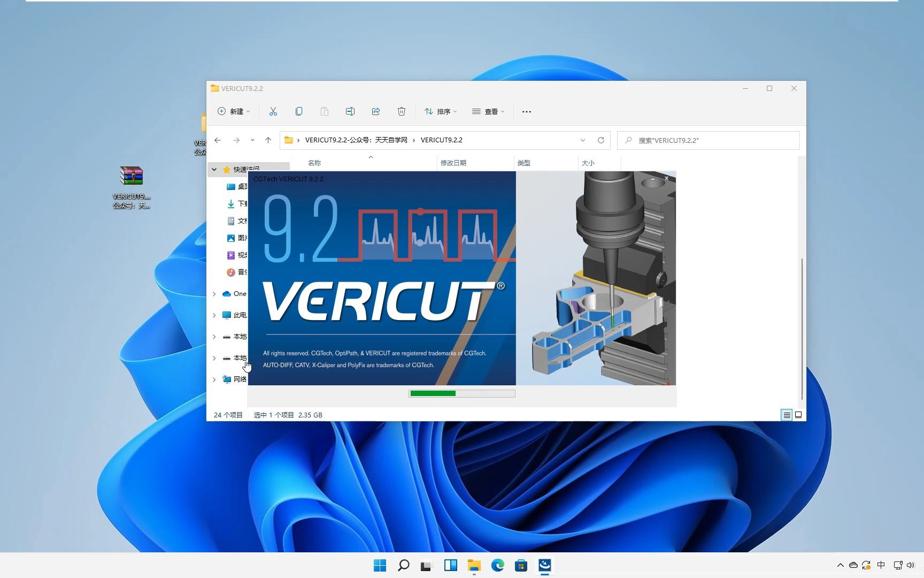Select the VERICUT9 RAR archive on desktop
This screenshot has width=924, height=578.
pos(132,187)
